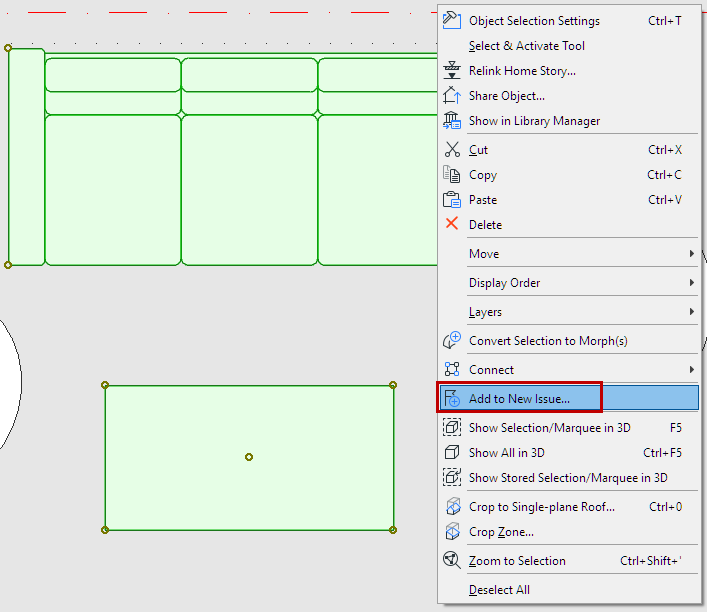
Task: Click the Relink Home Story icon
Action: click(x=451, y=70)
